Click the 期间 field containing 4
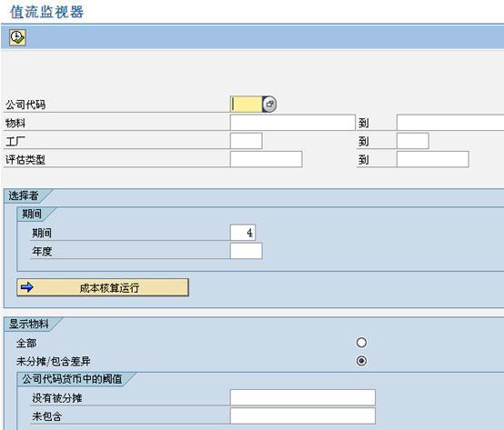 (243, 233)
